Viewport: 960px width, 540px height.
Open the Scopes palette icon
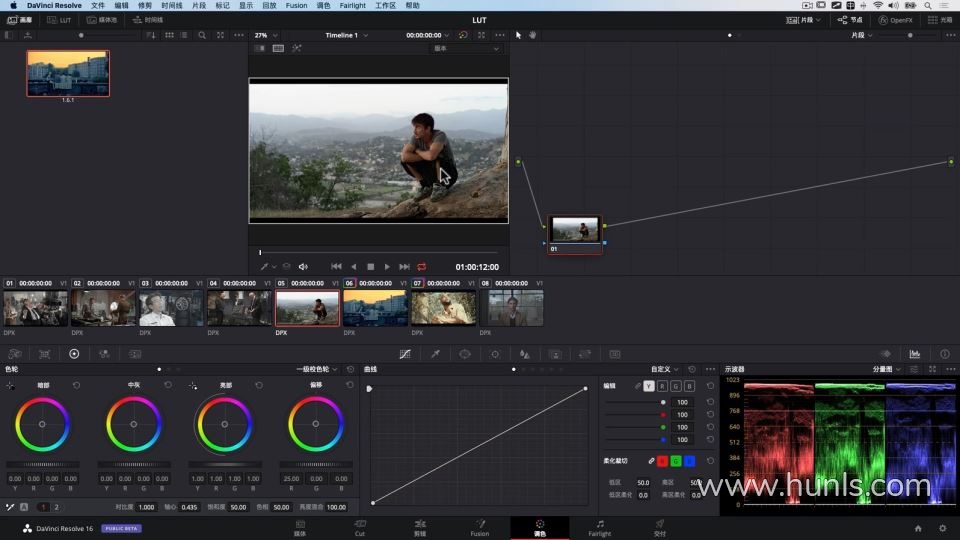tap(915, 354)
